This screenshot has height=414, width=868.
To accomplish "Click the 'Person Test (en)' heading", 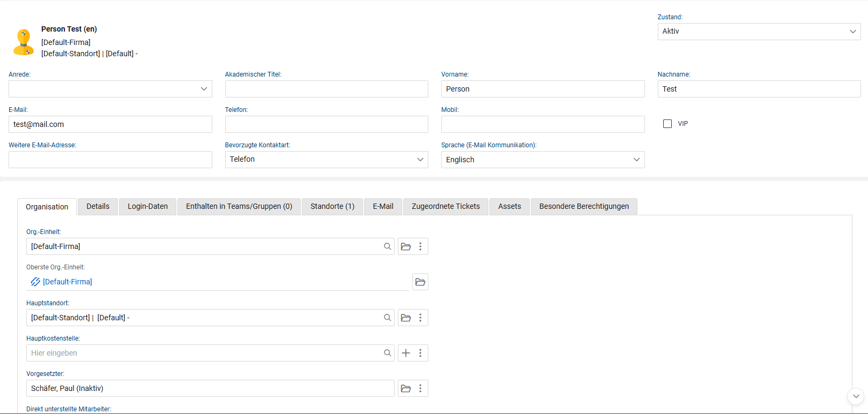I will [69, 29].
